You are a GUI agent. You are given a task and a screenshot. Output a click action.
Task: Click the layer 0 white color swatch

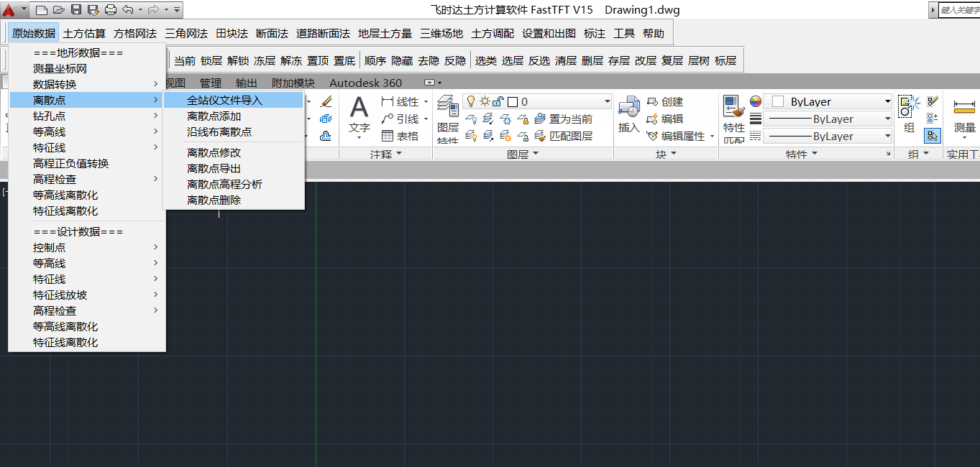pyautogui.click(x=513, y=102)
